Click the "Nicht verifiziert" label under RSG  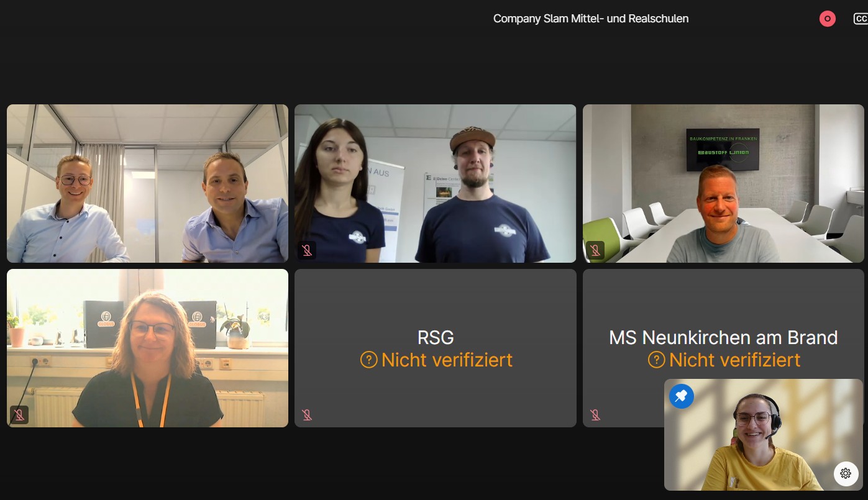[447, 360]
